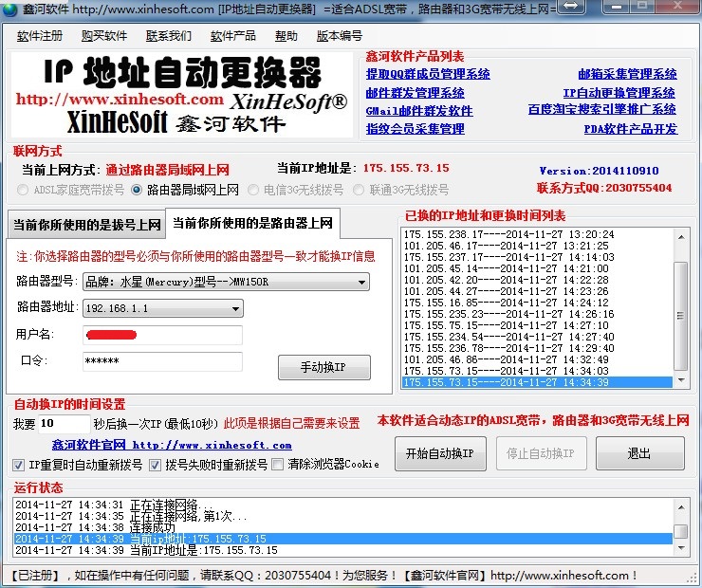Click the 退出 button

(x=639, y=453)
